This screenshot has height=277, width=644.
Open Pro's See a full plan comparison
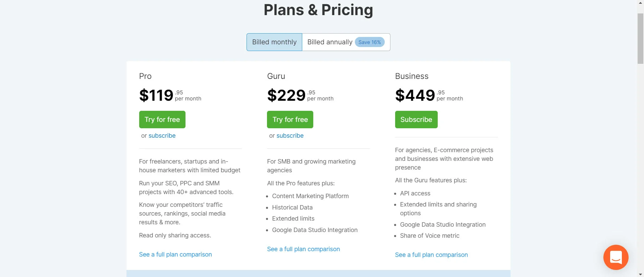[x=175, y=255]
